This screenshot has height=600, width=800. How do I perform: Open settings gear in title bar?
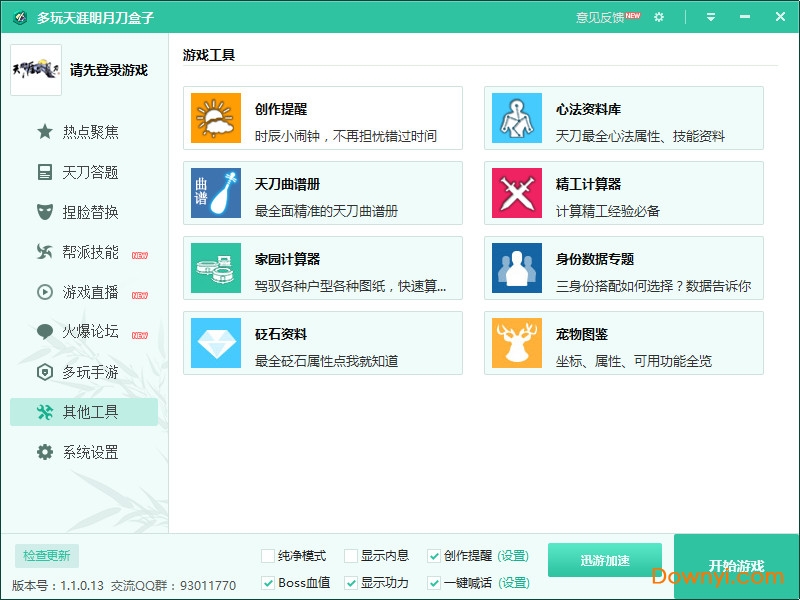pos(658,17)
